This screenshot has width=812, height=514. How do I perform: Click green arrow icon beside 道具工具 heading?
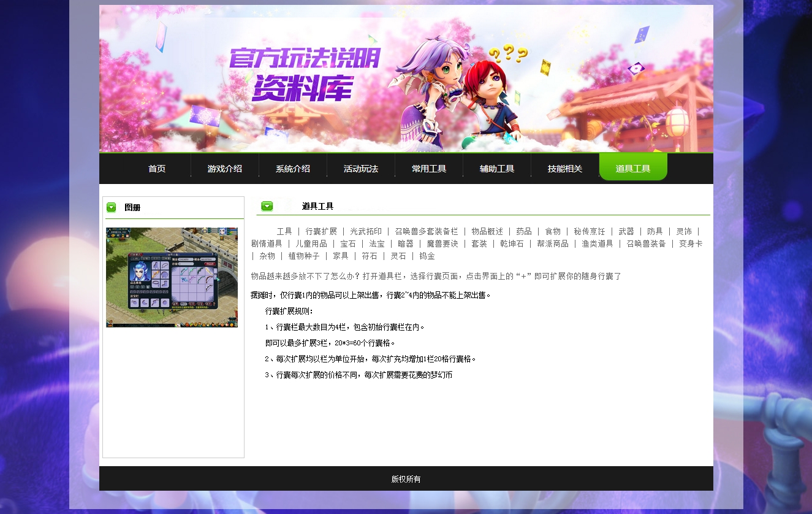[x=267, y=206]
